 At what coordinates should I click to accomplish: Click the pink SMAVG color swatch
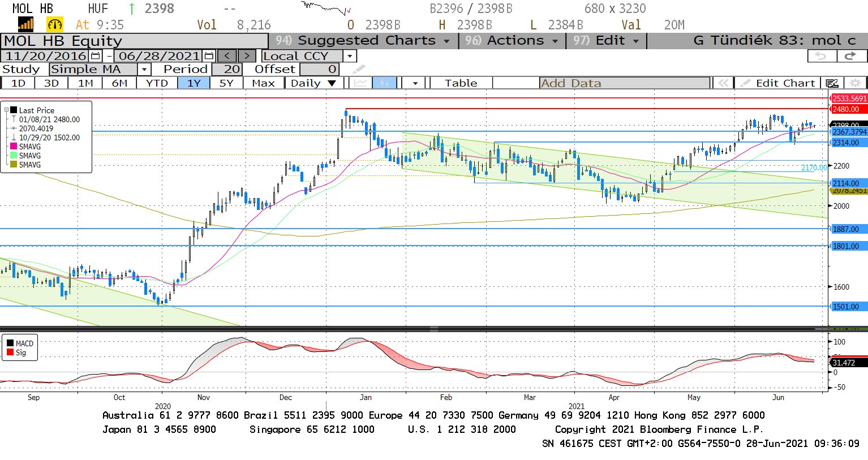tap(14, 147)
